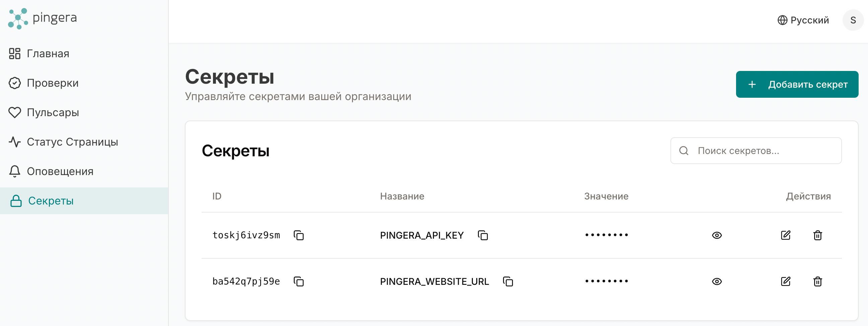The image size is (868, 326).
Task: Edit the PINGERA_API_KEY secret
Action: click(x=785, y=235)
